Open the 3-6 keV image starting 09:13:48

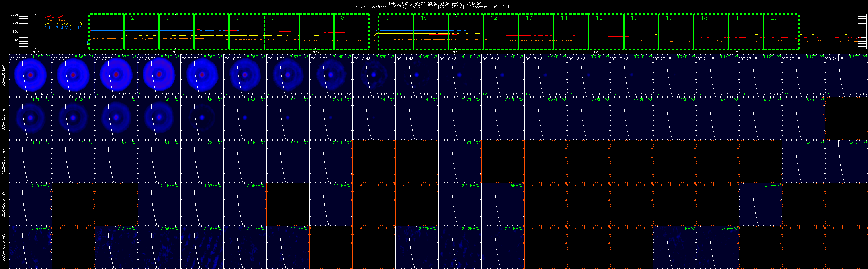tap(374, 76)
